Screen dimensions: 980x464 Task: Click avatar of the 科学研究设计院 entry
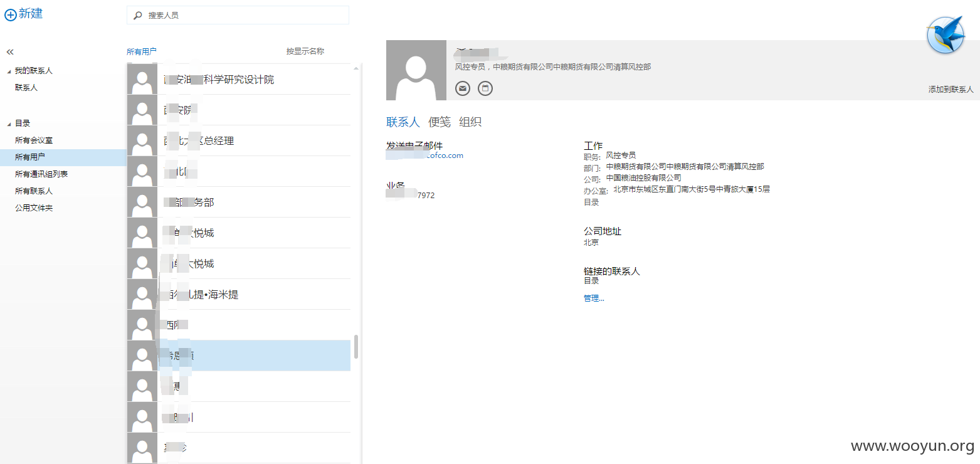click(x=142, y=80)
